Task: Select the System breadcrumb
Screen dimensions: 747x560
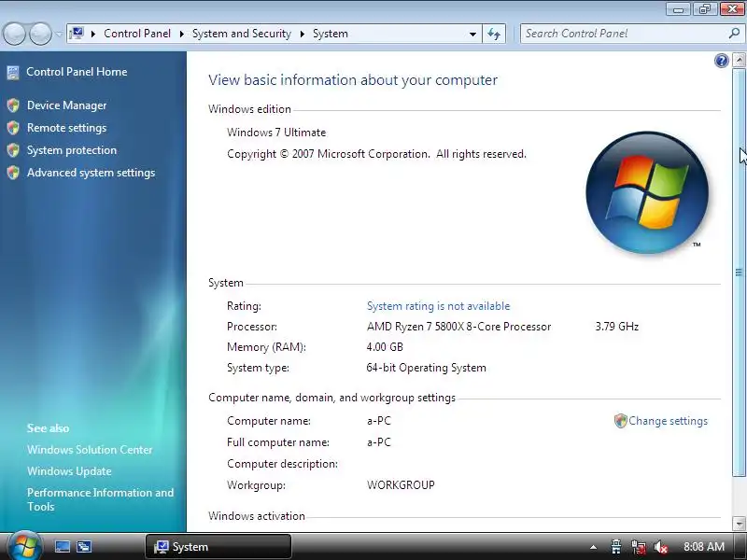Action: [x=331, y=34]
